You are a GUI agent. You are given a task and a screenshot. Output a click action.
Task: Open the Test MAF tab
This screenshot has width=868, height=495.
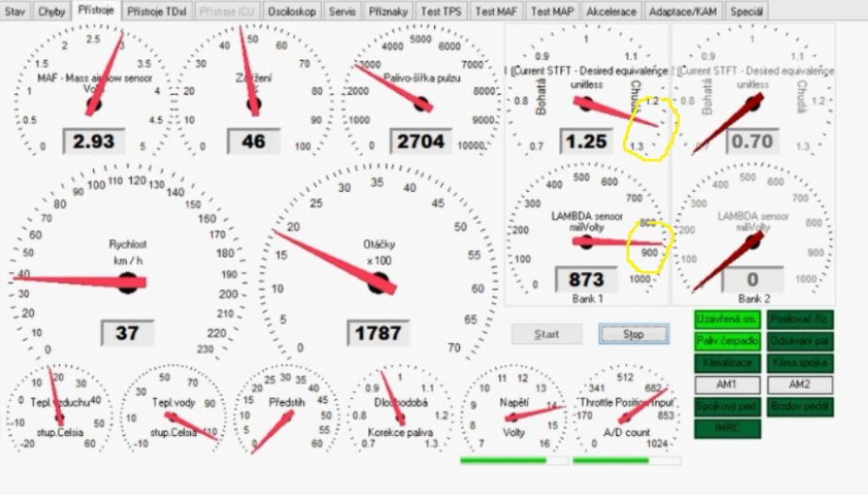click(496, 12)
